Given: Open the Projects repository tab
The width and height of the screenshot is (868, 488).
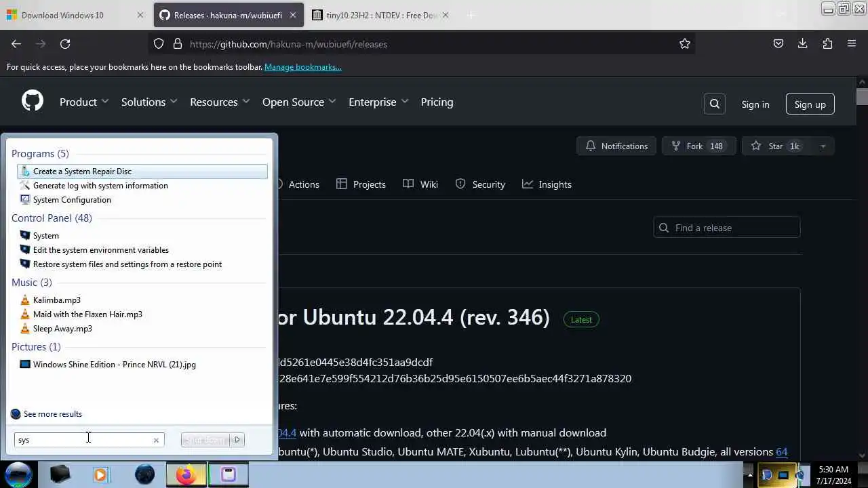Looking at the screenshot, I should (x=361, y=184).
